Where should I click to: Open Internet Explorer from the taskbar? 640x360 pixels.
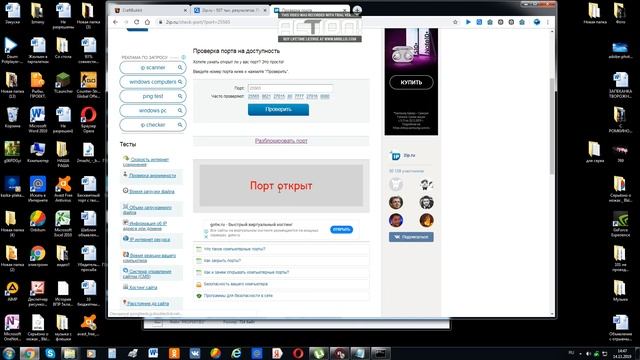click(236, 353)
